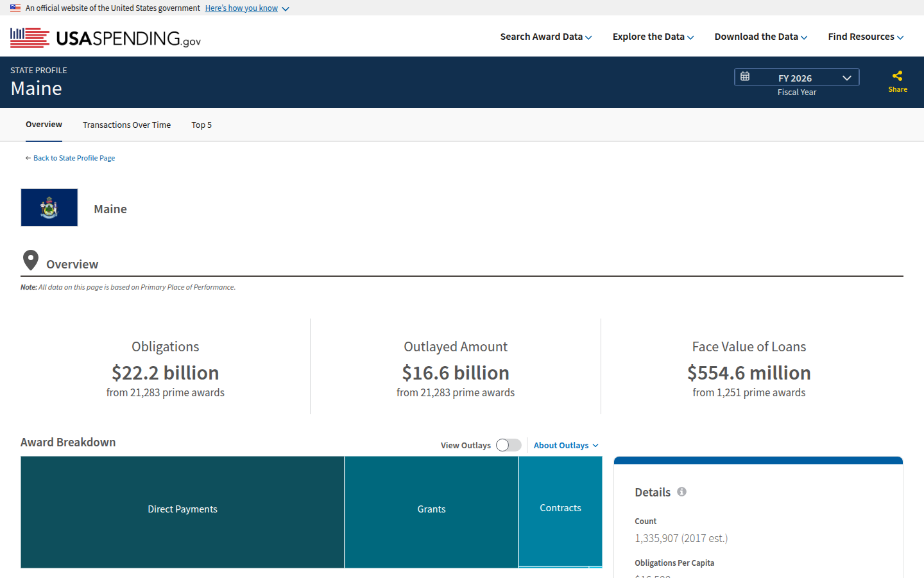The width and height of the screenshot is (924, 578).
Task: Toggle the View Outlays switch
Action: (509, 445)
